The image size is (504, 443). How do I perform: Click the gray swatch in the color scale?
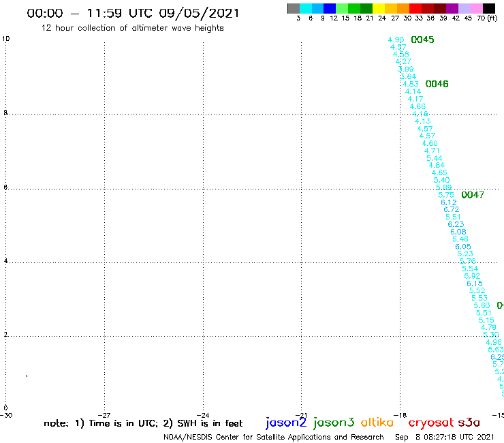click(x=294, y=8)
